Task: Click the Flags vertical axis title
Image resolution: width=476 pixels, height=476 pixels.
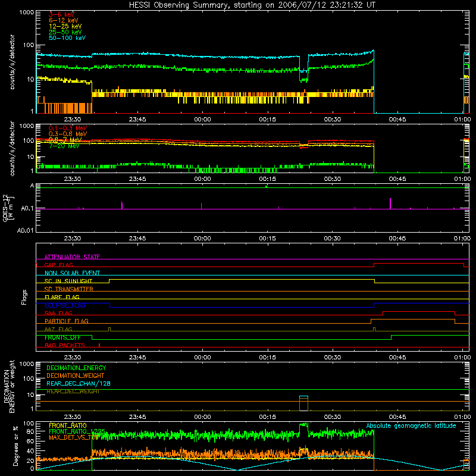Action: click(x=24, y=297)
